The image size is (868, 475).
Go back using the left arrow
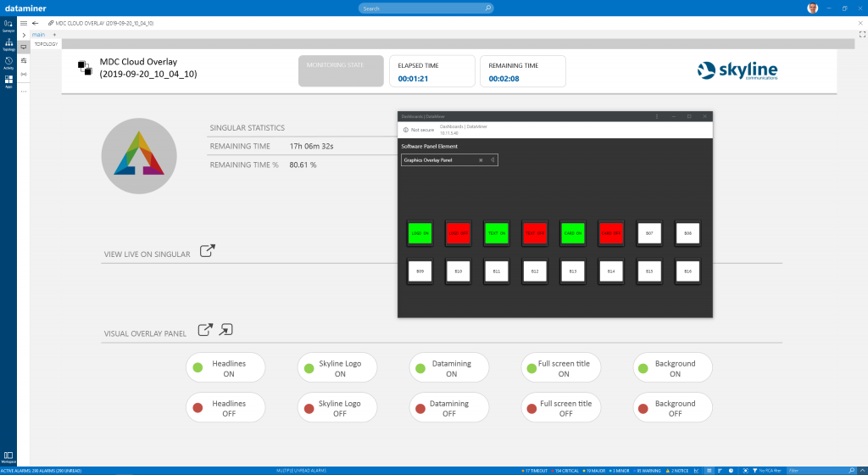36,23
